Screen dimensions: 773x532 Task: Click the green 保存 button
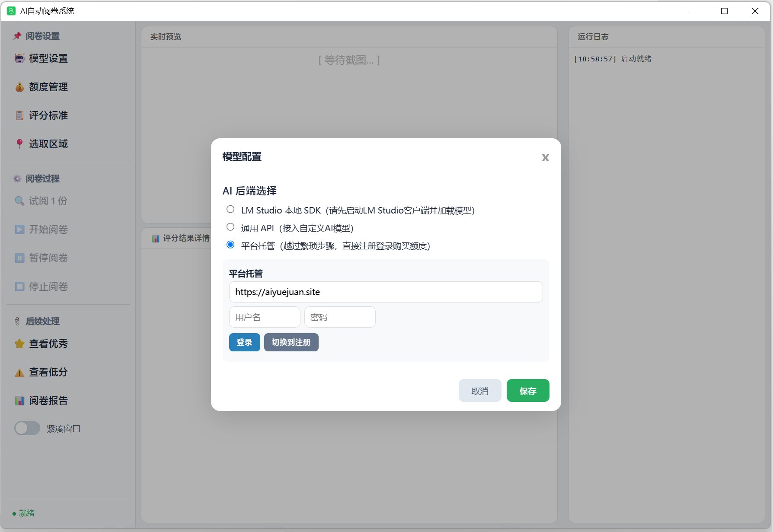point(528,391)
